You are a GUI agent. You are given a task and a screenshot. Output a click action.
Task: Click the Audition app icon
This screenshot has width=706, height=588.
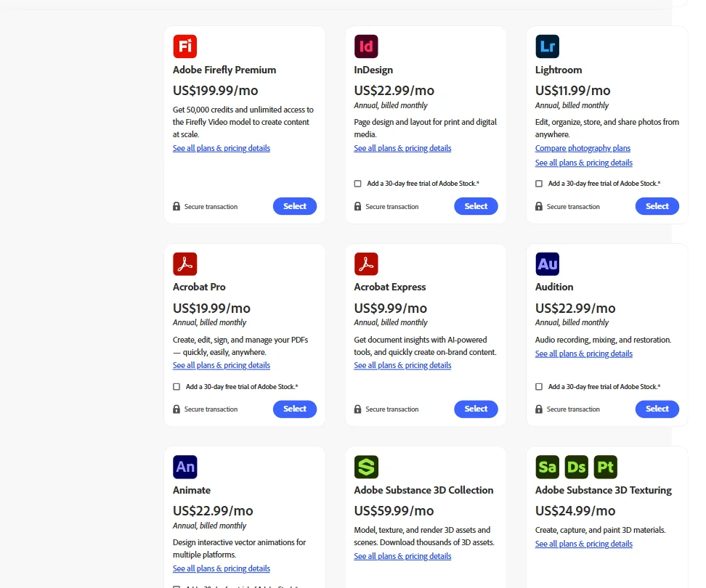[547, 264]
